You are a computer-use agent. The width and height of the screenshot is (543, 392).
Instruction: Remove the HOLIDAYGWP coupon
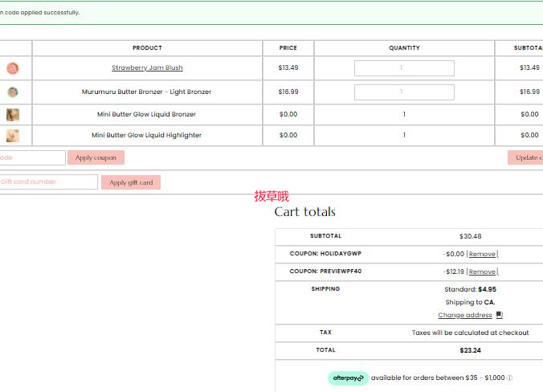coord(482,254)
